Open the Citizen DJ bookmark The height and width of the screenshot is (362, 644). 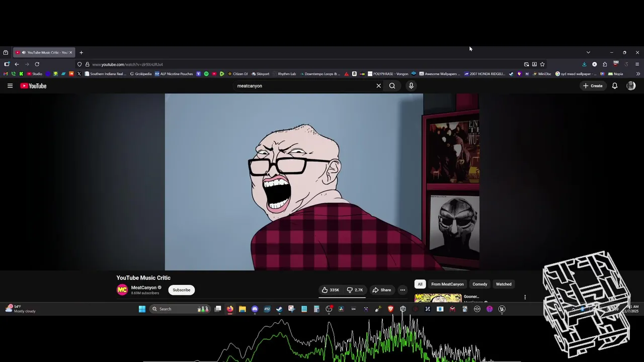coord(238,74)
